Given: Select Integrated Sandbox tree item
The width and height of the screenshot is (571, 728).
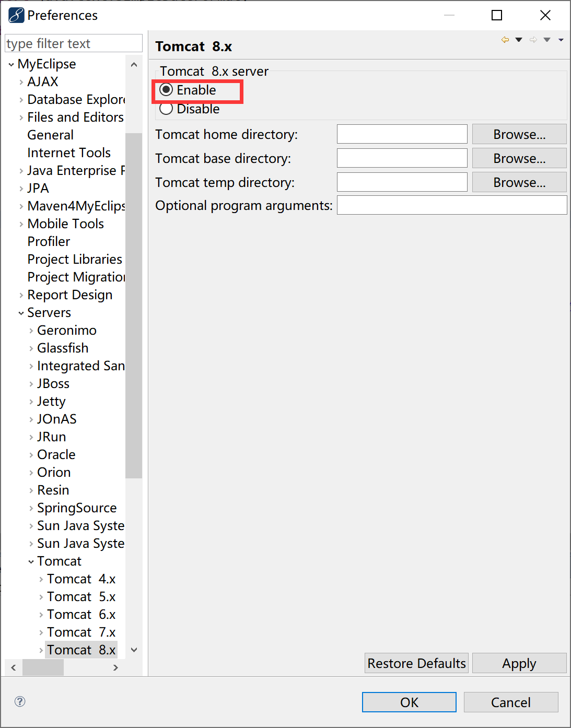Looking at the screenshot, I should 81,366.
